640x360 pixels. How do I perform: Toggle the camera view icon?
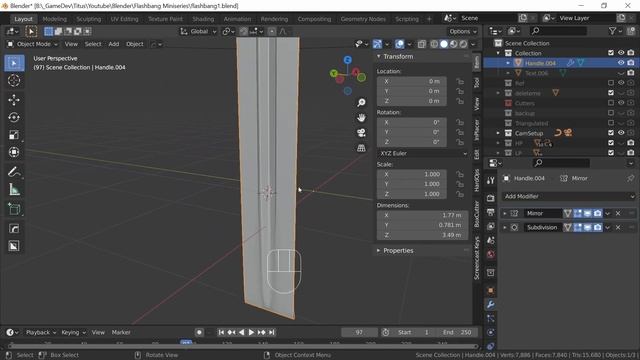click(x=361, y=133)
